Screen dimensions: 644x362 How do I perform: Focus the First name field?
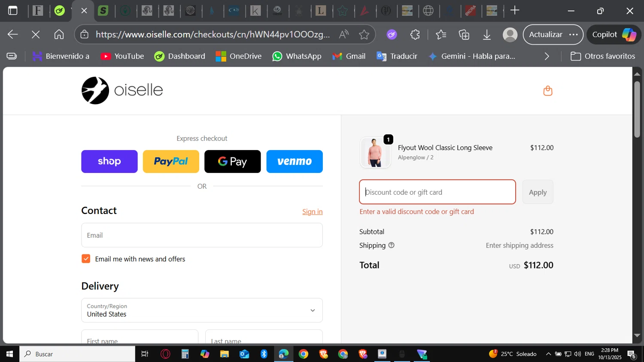tap(140, 337)
